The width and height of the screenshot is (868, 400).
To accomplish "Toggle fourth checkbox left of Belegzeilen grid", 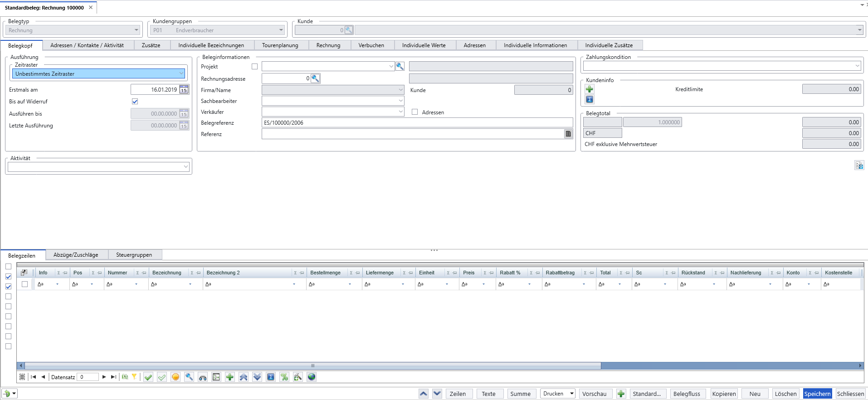I will (x=8, y=297).
